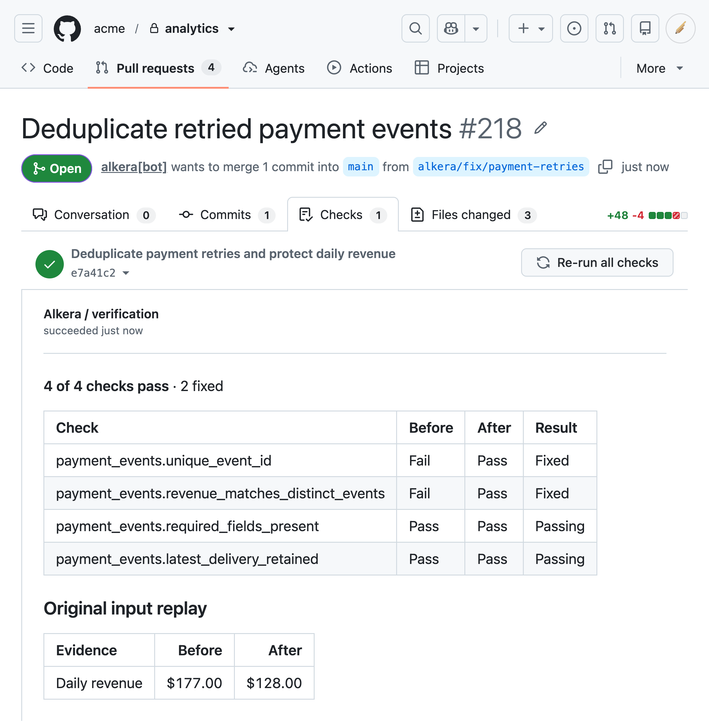Open the analytics repository link
709x728 pixels.
pyautogui.click(x=191, y=29)
